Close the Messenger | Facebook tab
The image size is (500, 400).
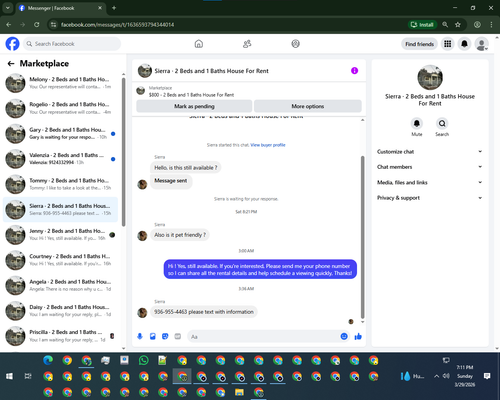click(100, 8)
